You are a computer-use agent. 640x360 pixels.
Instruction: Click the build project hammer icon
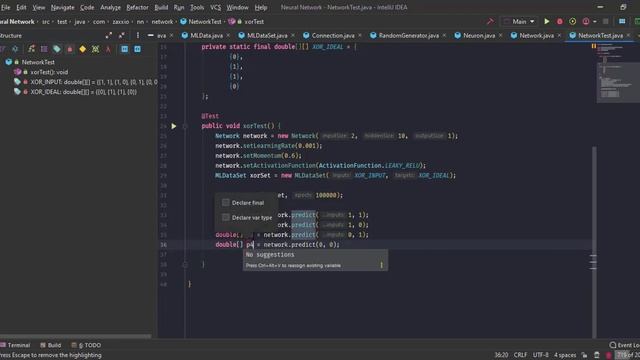coord(490,21)
